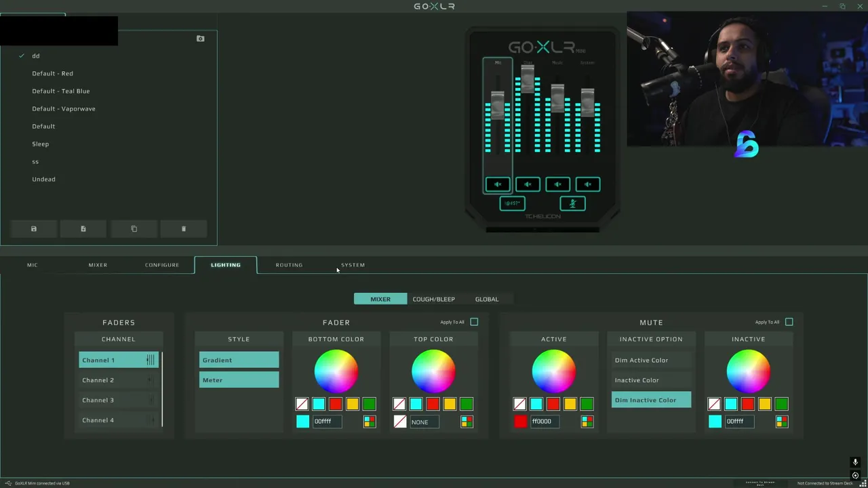868x488 pixels.
Task: Load the Sleep profile
Action: pos(40,144)
